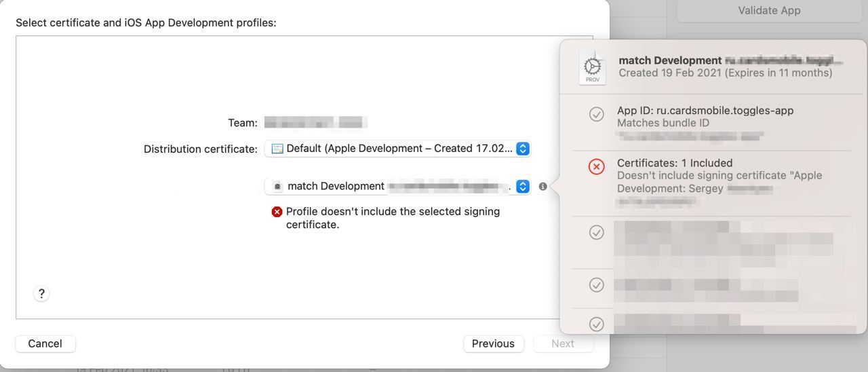Viewport: 868px width, 372px height.
Task: Go back with the Previous button
Action: [x=493, y=343]
